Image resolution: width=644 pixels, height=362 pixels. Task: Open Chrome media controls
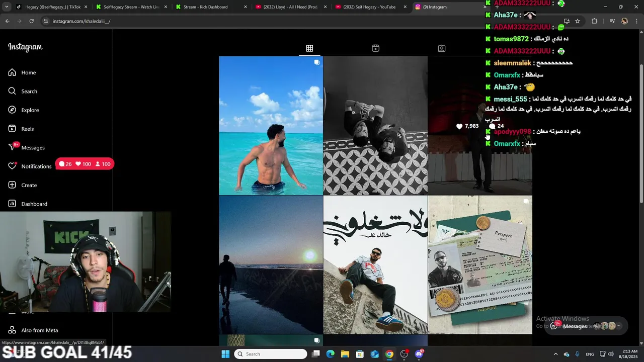(x=612, y=21)
